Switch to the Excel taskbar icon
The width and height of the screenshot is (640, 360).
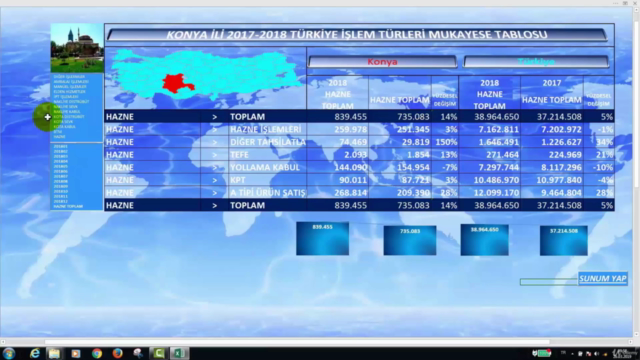pos(179,353)
